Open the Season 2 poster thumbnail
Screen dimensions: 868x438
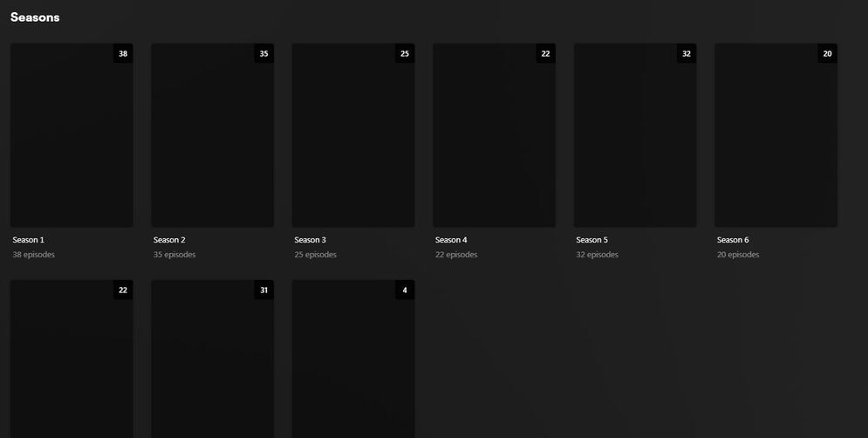pyautogui.click(x=213, y=135)
